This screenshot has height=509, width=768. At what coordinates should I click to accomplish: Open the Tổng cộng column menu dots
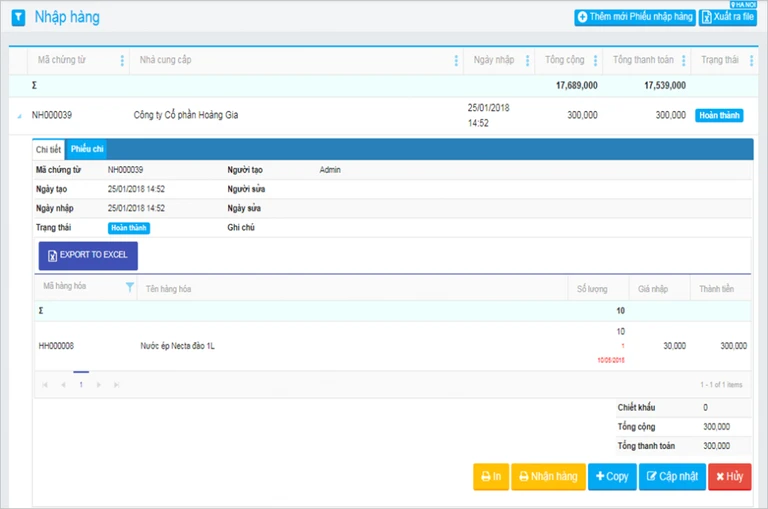(x=596, y=60)
